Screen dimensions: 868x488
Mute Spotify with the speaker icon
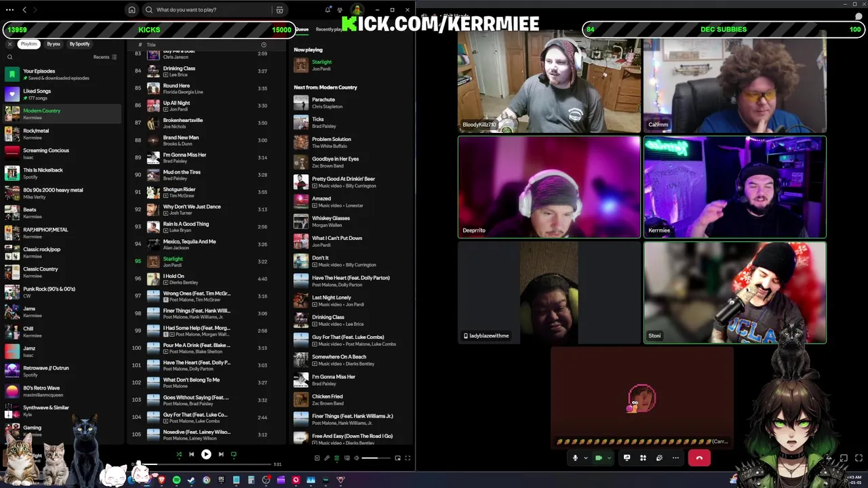357,458
